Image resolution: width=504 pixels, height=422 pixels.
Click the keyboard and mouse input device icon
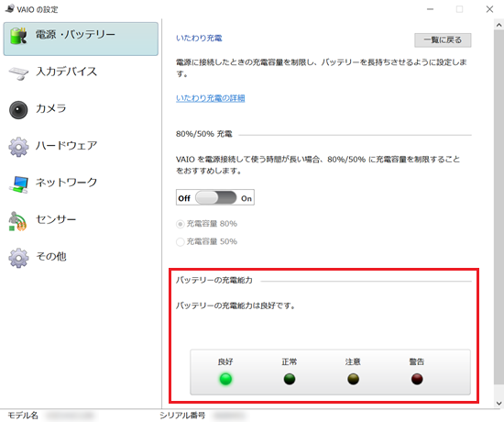(18, 73)
